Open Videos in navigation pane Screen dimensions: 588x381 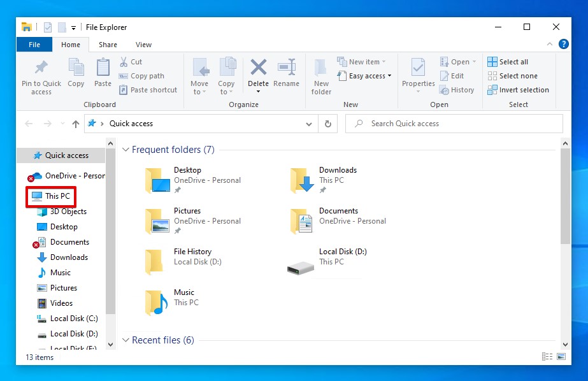pos(55,303)
